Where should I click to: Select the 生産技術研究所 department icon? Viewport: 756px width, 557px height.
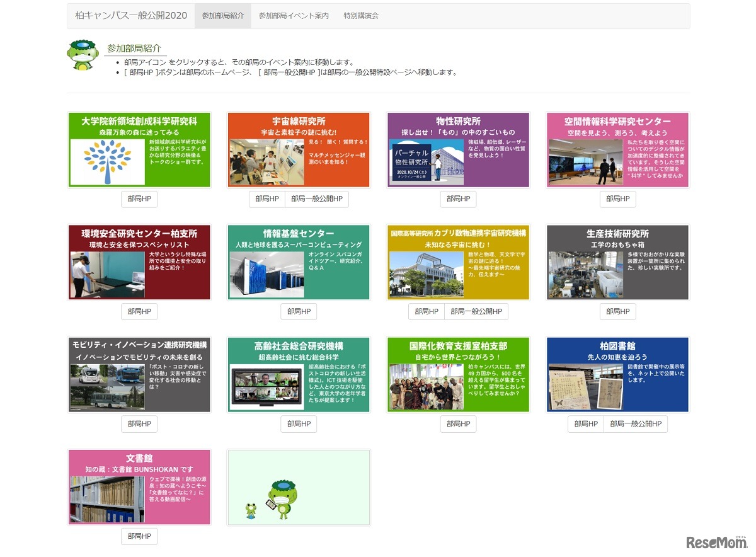[617, 262]
